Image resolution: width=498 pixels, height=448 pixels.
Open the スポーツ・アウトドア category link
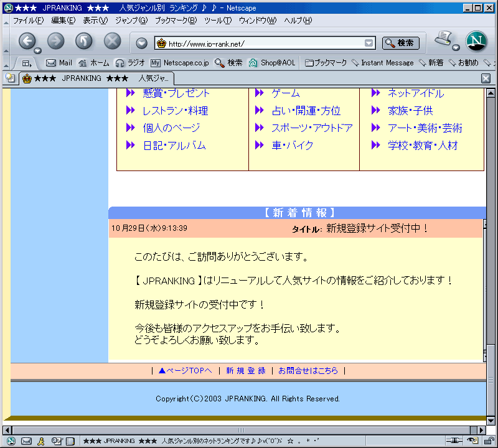point(312,128)
